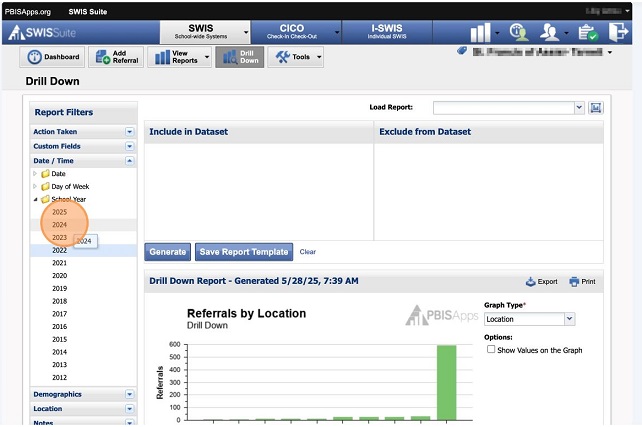Screen dimensions: 642x427
Task: Click the clipboard checkmark icon in header
Action: pyautogui.click(x=588, y=32)
